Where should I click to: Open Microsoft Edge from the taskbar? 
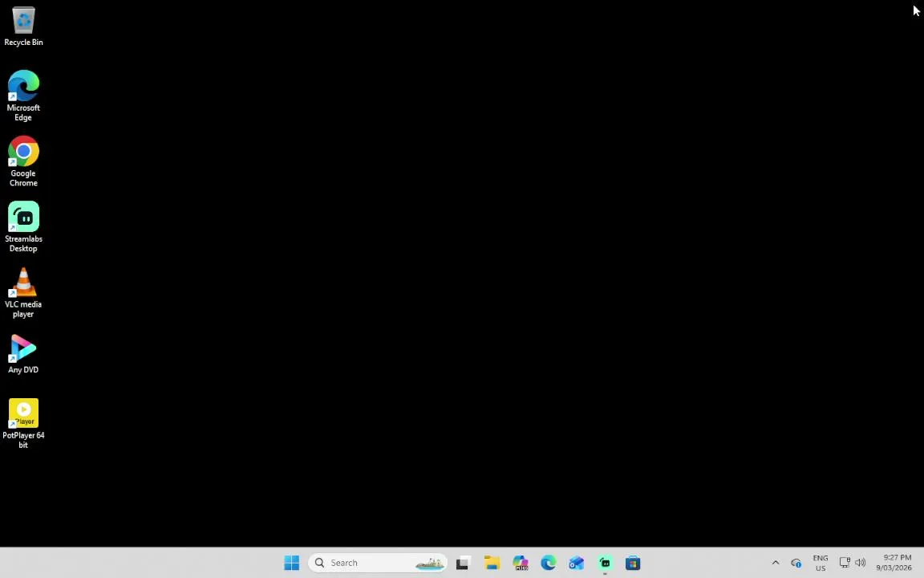point(549,563)
